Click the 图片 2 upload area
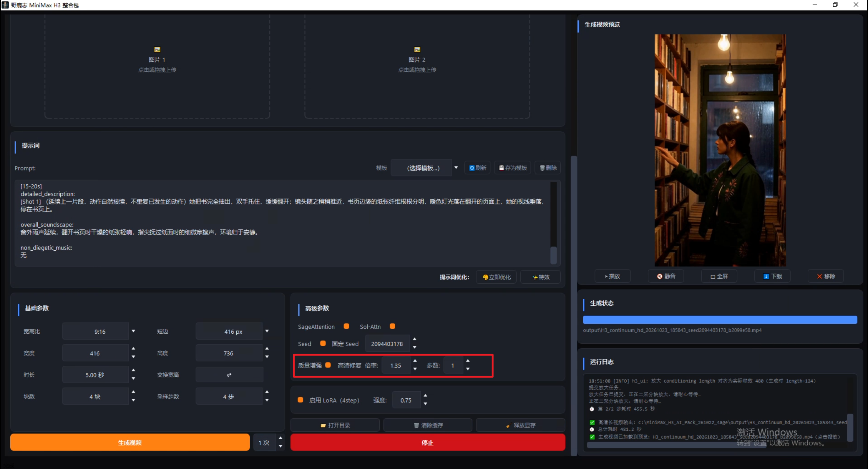 417,66
